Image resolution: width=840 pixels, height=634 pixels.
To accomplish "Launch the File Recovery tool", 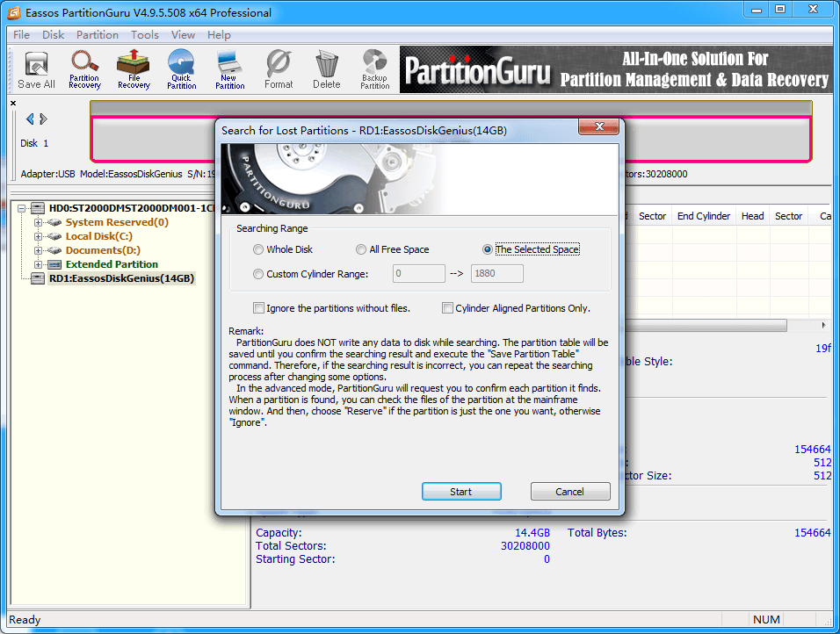I will tap(134, 70).
